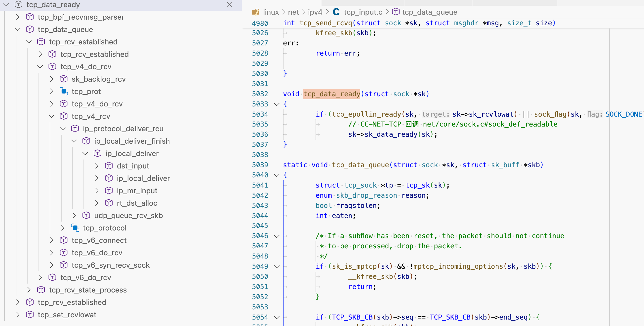The width and height of the screenshot is (644, 326).
Task: Fold code block at line 5033
Action: pyautogui.click(x=277, y=104)
